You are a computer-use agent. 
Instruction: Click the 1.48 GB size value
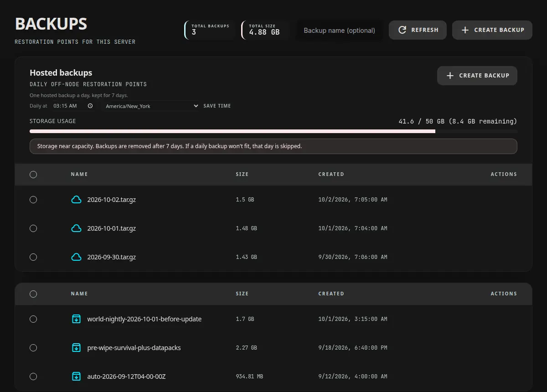(x=246, y=228)
